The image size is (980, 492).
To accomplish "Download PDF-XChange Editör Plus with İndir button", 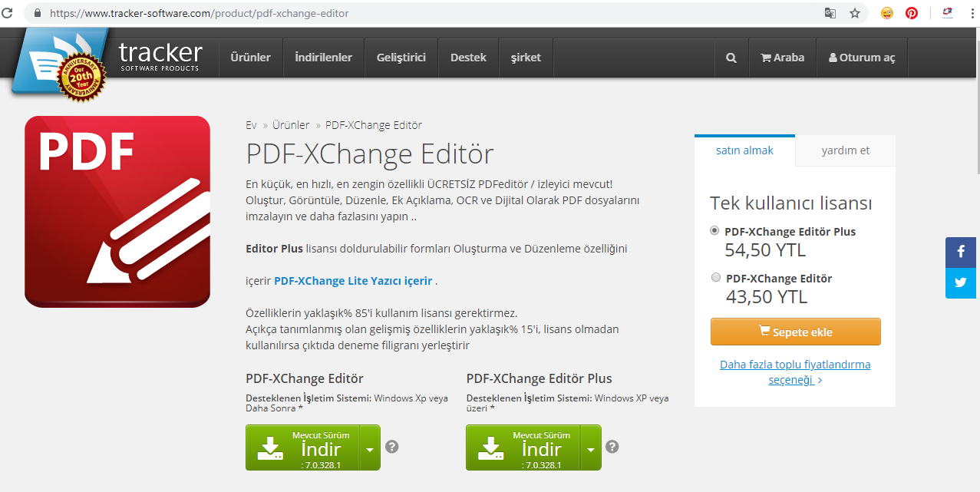I will point(523,448).
